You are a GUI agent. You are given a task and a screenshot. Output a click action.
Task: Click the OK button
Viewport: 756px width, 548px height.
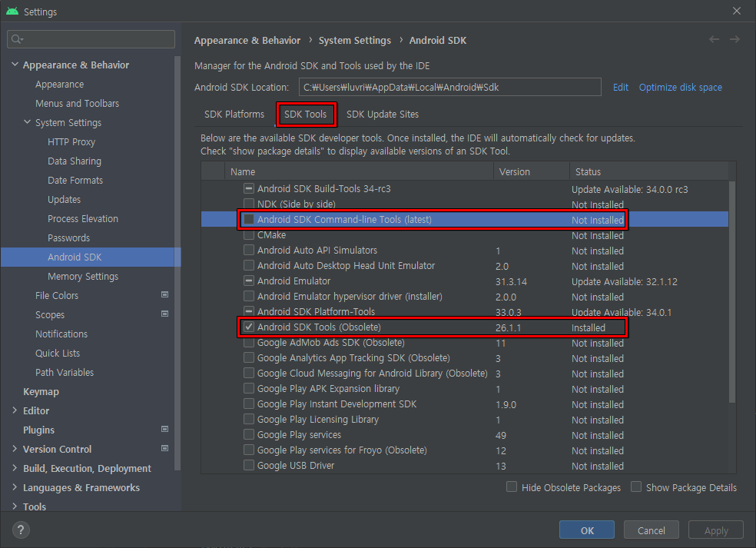coord(587,530)
